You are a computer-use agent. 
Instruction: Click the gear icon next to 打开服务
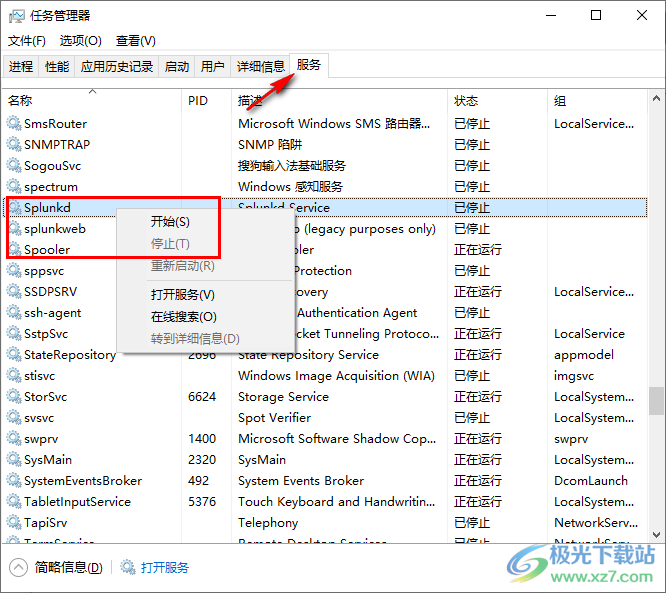tap(128, 567)
